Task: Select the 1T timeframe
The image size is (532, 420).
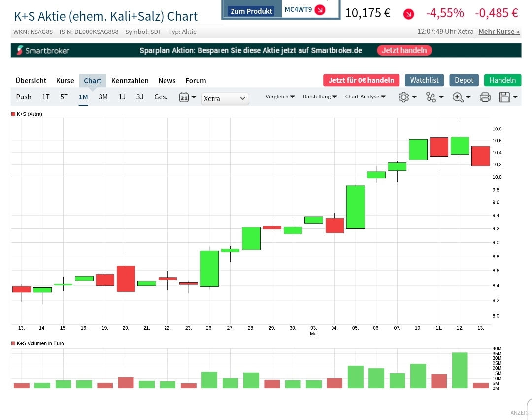Action: pyautogui.click(x=46, y=97)
